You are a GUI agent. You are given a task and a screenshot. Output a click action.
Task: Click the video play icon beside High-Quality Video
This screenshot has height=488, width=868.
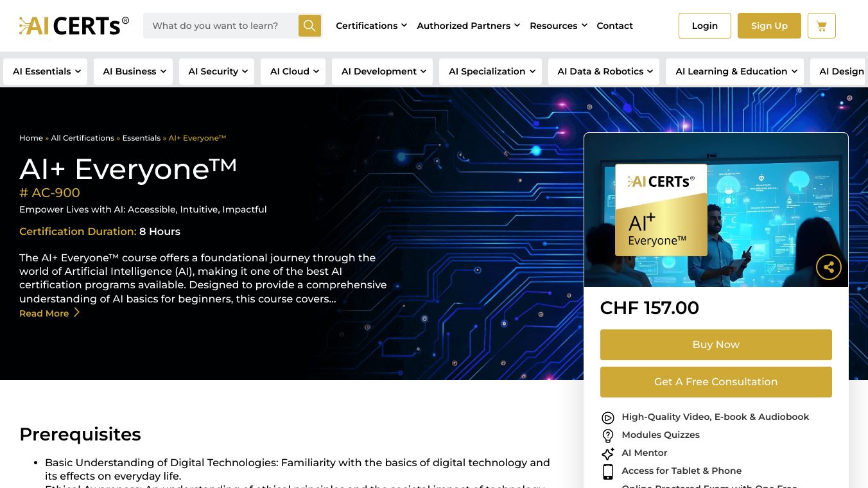click(x=607, y=417)
